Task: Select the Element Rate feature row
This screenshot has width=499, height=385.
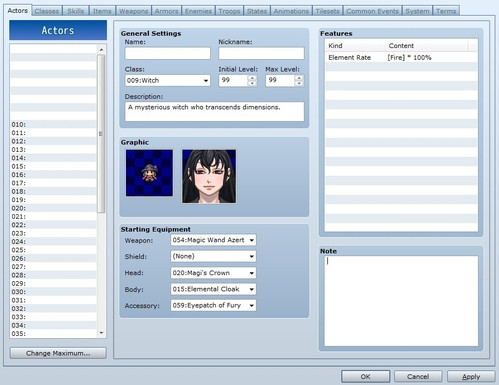Action: click(x=401, y=57)
